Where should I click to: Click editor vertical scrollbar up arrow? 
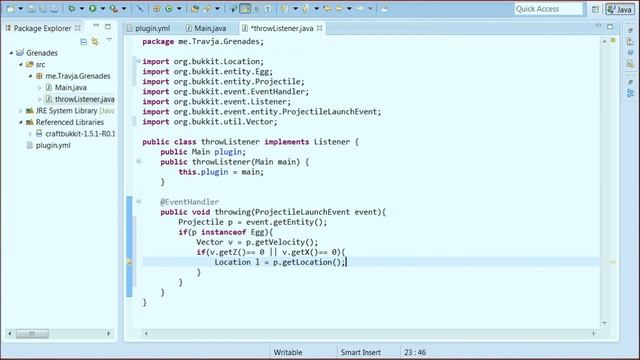coord(604,41)
